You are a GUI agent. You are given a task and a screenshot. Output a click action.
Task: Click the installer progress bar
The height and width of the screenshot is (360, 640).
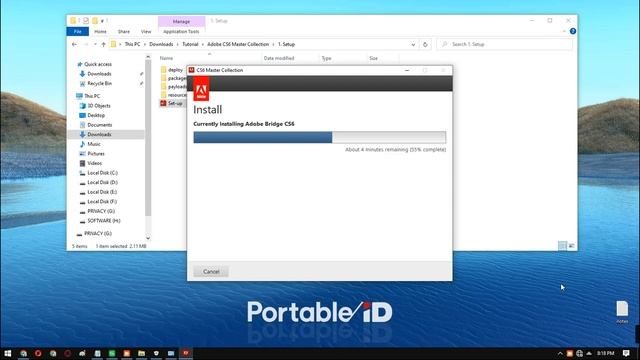(x=320, y=137)
